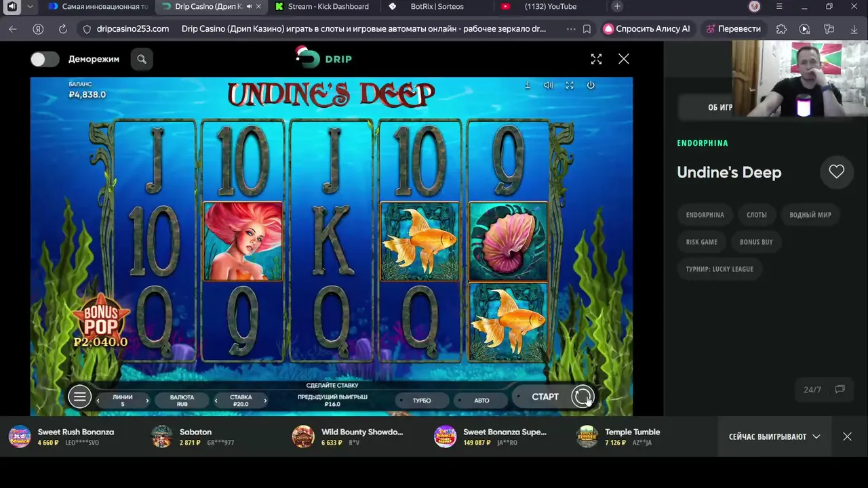Close the game overlay with X
Image resolution: width=868 pixels, height=488 pixels.
click(x=624, y=59)
